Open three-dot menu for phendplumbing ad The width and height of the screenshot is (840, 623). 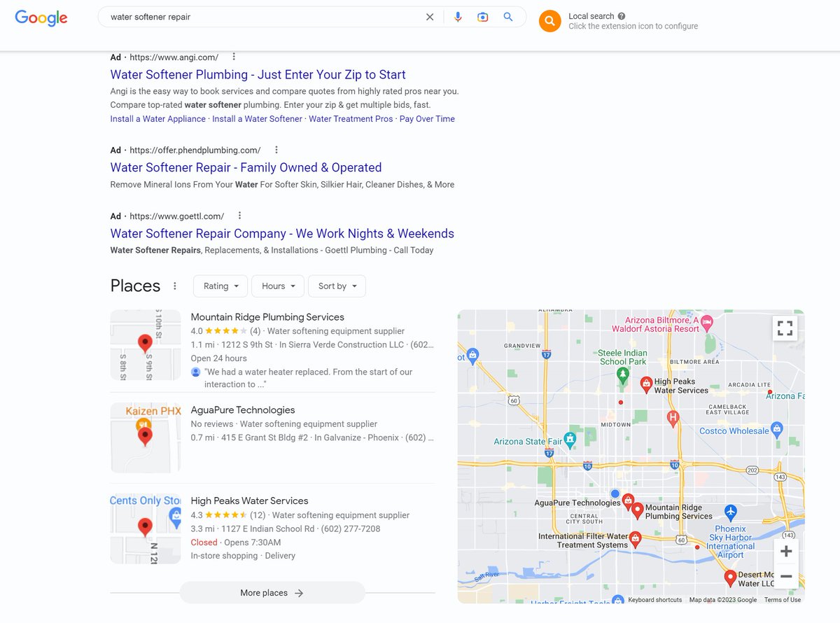click(x=276, y=150)
